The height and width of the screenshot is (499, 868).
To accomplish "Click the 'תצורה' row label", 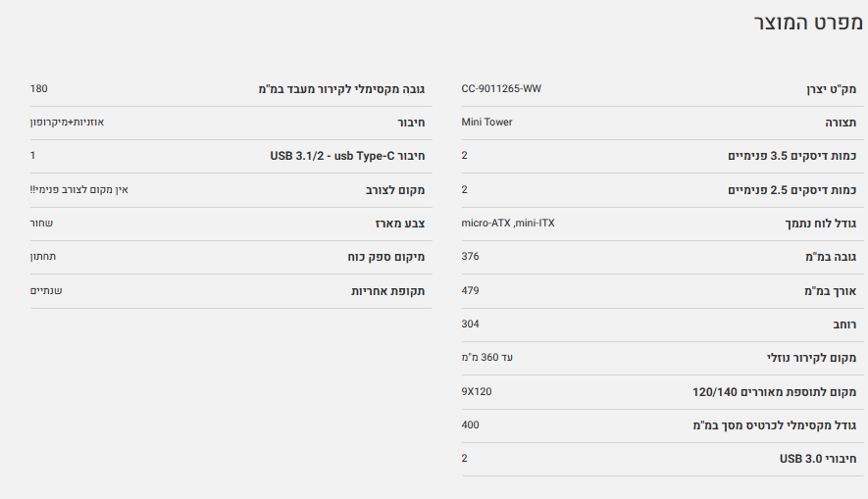I will tap(840, 123).
